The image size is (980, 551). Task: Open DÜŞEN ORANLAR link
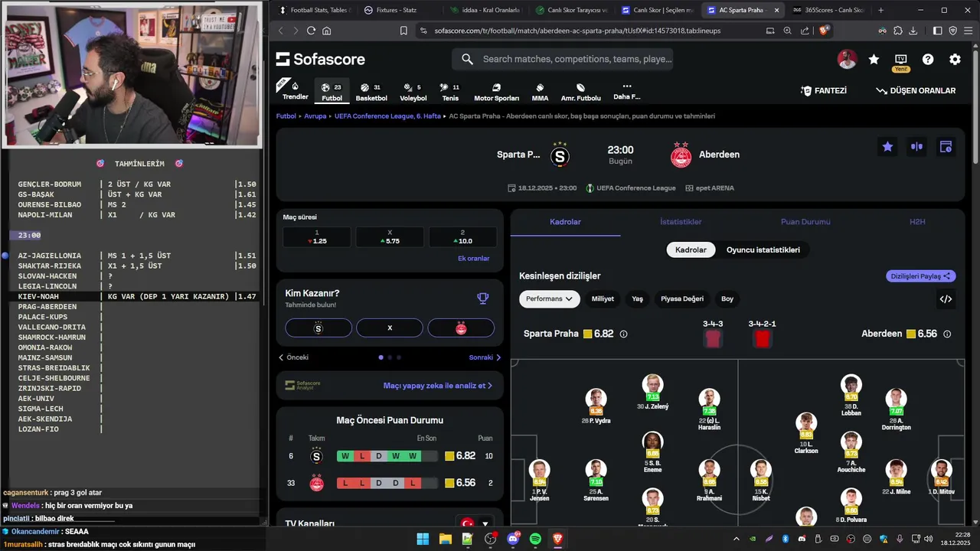916,90
